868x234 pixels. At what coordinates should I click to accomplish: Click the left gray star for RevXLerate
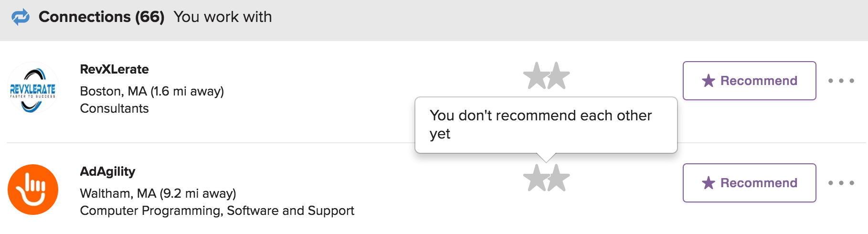[536, 76]
